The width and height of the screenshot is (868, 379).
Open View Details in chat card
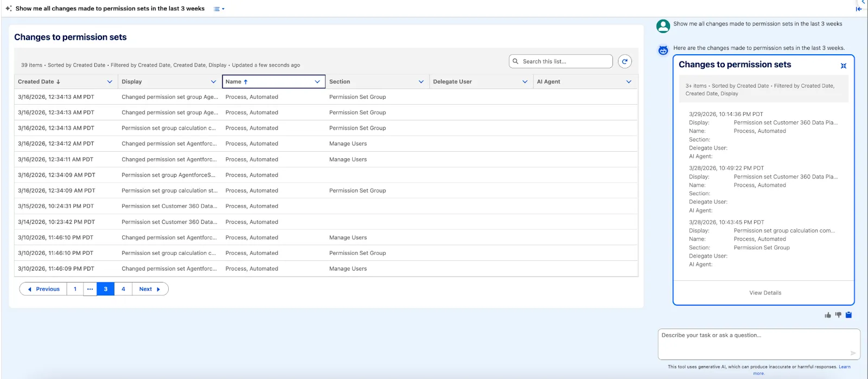click(765, 293)
